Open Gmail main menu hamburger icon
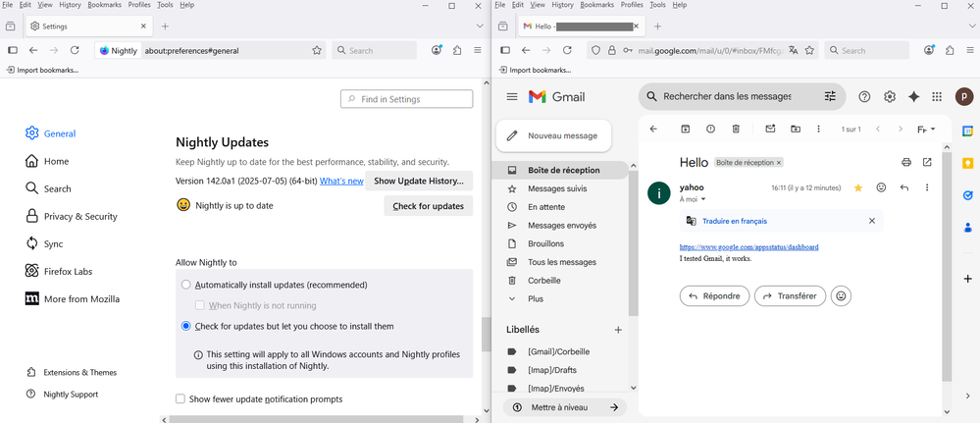This screenshot has width=980, height=423. [511, 96]
